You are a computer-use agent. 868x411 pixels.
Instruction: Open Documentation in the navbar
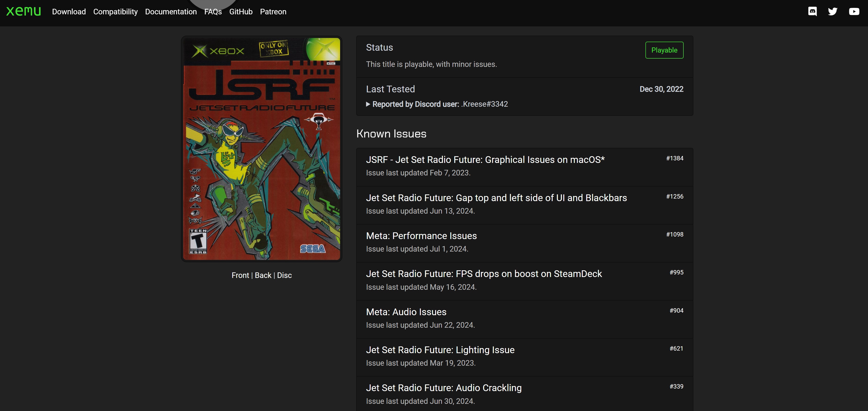(x=171, y=12)
